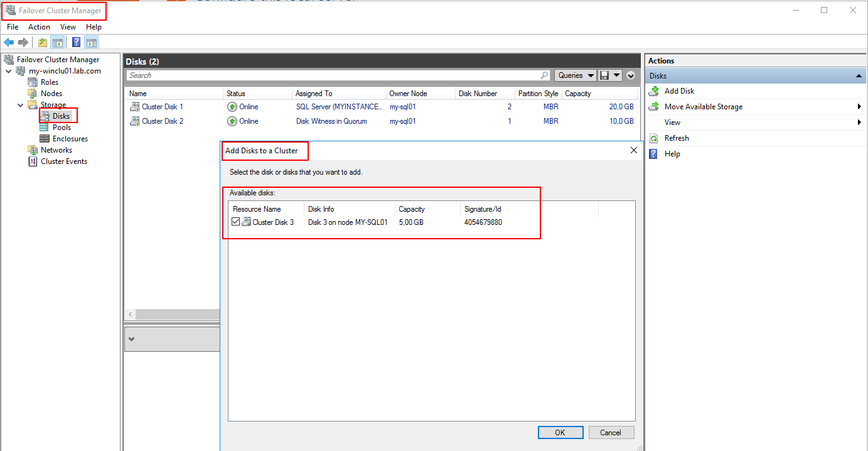This screenshot has height=451, width=868.
Task: Collapse the Storage tree node
Action: pos(21,105)
